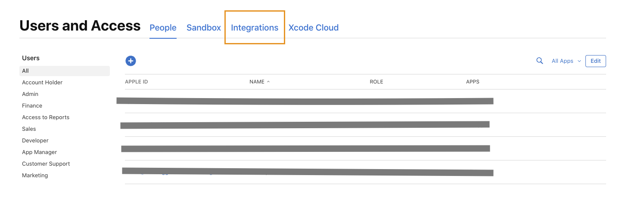This screenshot has width=644, height=222.
Task: Filter the list by Sales
Action: pos(29,129)
